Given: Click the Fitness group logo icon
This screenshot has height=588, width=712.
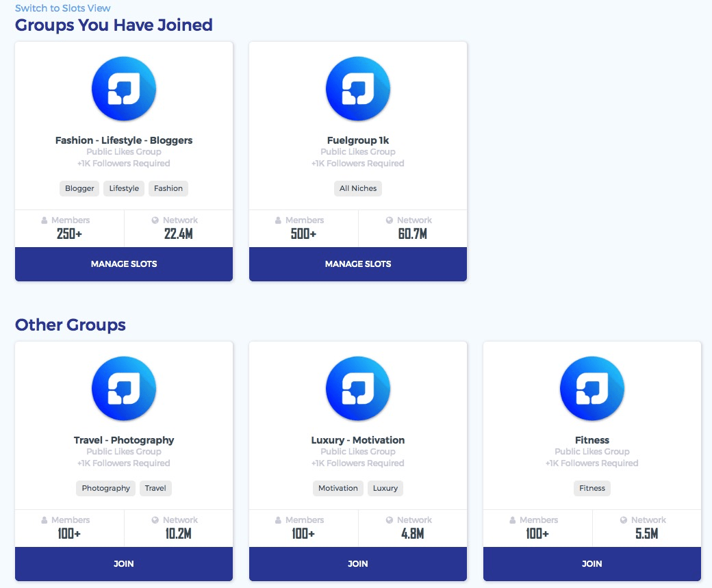Looking at the screenshot, I should click(x=592, y=388).
